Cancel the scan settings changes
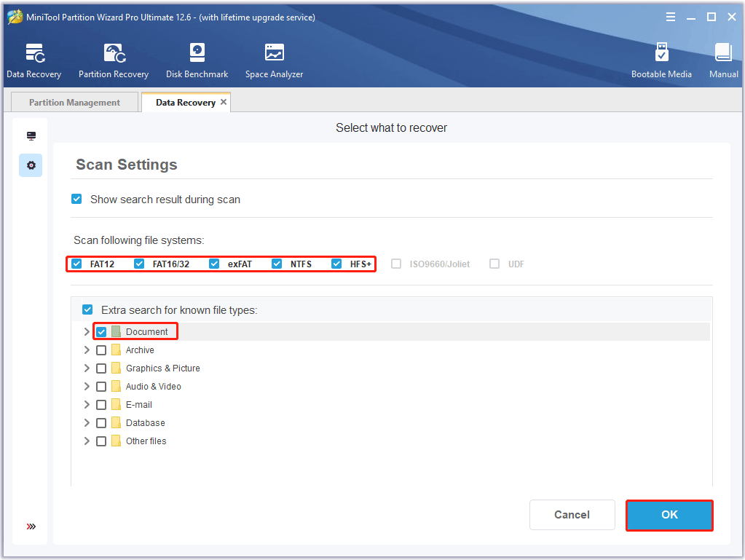The width and height of the screenshot is (745, 560). [572, 515]
